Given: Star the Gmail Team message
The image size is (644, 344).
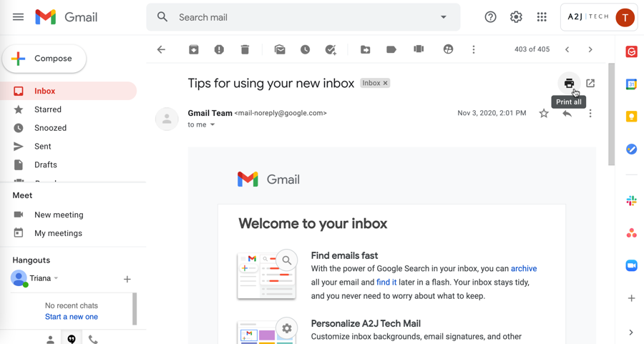Looking at the screenshot, I should [544, 113].
